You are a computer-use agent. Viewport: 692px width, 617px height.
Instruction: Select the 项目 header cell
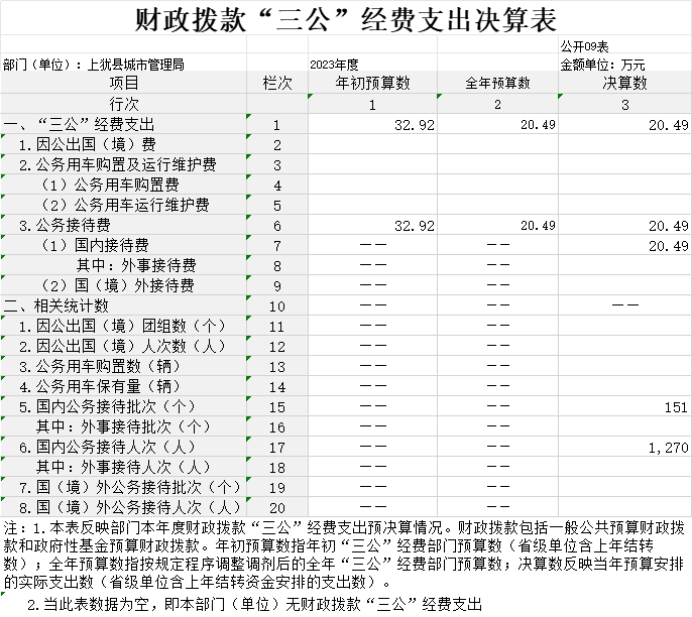click(123, 83)
